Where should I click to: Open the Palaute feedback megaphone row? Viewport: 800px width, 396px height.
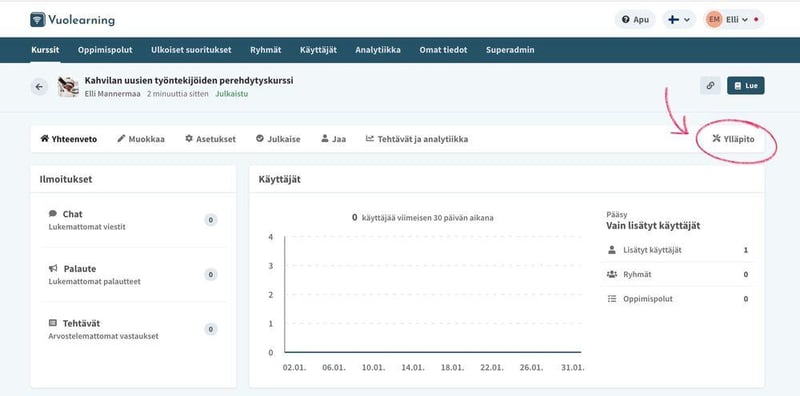click(133, 275)
